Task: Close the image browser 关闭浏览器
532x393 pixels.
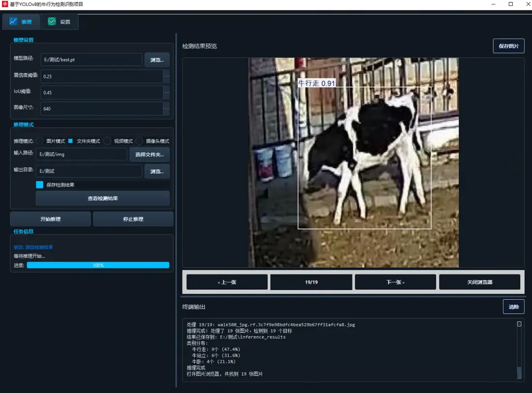Action: (x=479, y=282)
